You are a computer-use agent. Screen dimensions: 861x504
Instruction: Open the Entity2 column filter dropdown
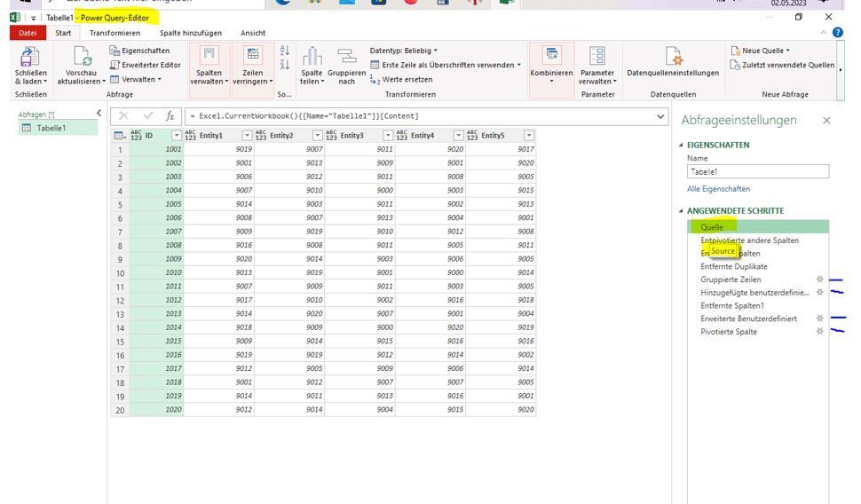click(x=318, y=136)
